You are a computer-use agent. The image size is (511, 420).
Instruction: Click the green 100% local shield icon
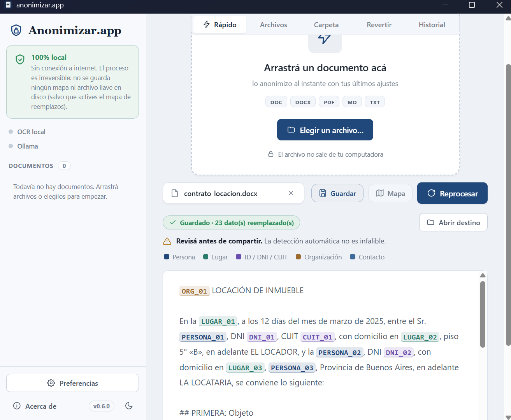(20, 59)
